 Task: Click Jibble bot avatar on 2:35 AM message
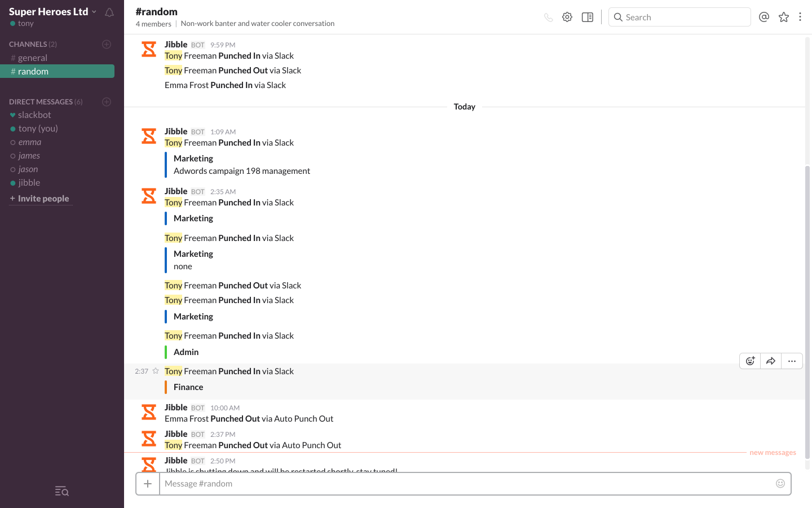(149, 196)
